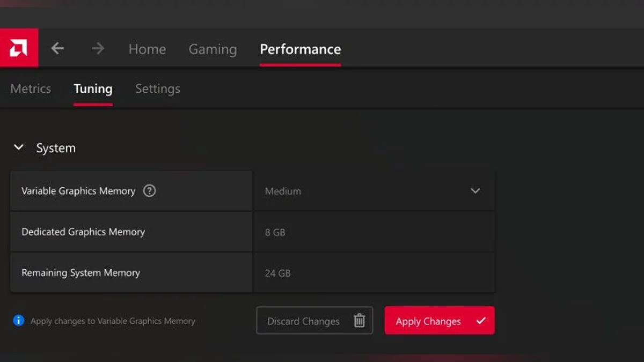This screenshot has height=362, width=644.
Task: Open the Home tab
Action: pos(147,49)
